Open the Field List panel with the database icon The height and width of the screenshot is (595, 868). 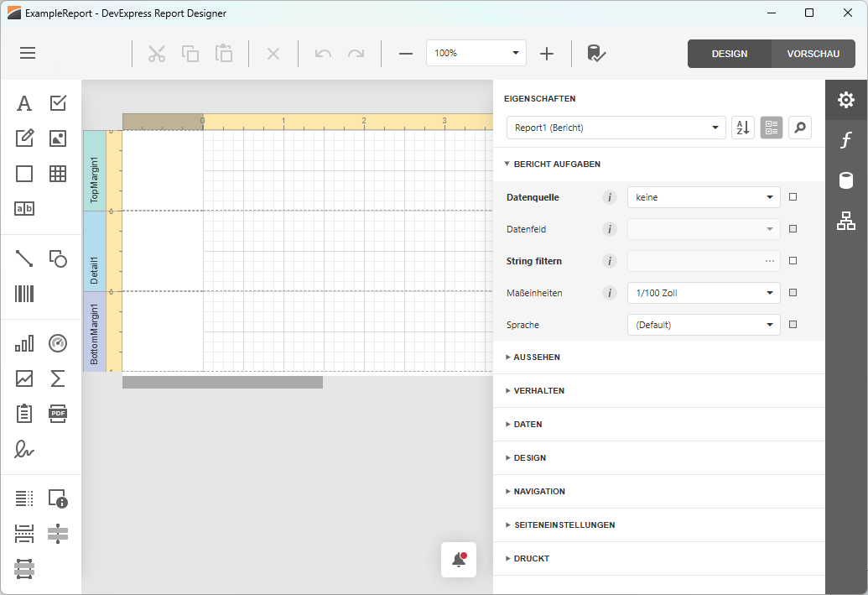pos(845,180)
